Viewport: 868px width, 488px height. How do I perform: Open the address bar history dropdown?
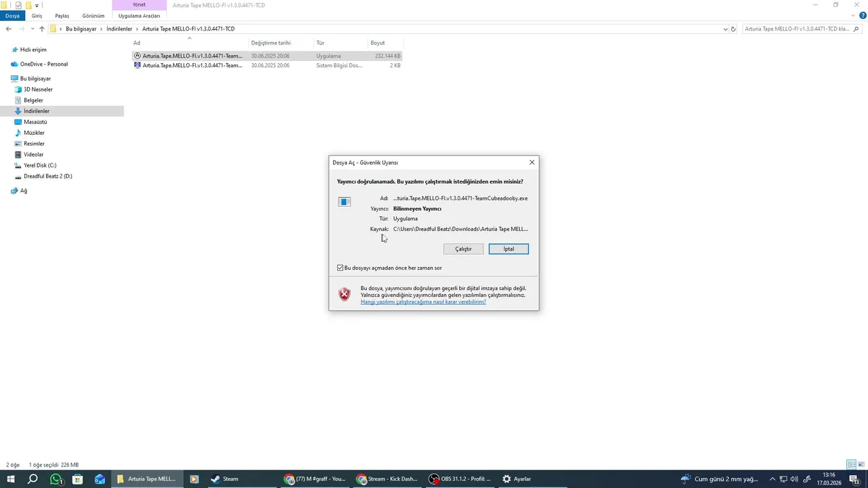pos(726,29)
